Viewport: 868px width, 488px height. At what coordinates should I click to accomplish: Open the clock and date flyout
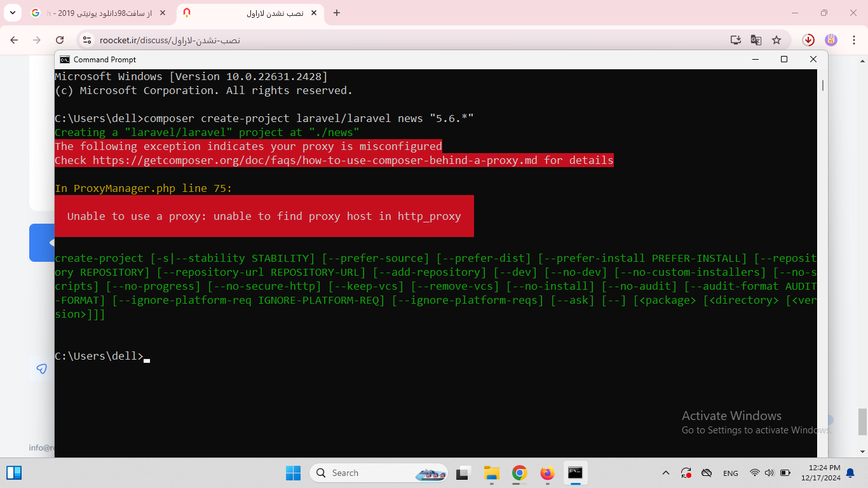click(x=820, y=473)
